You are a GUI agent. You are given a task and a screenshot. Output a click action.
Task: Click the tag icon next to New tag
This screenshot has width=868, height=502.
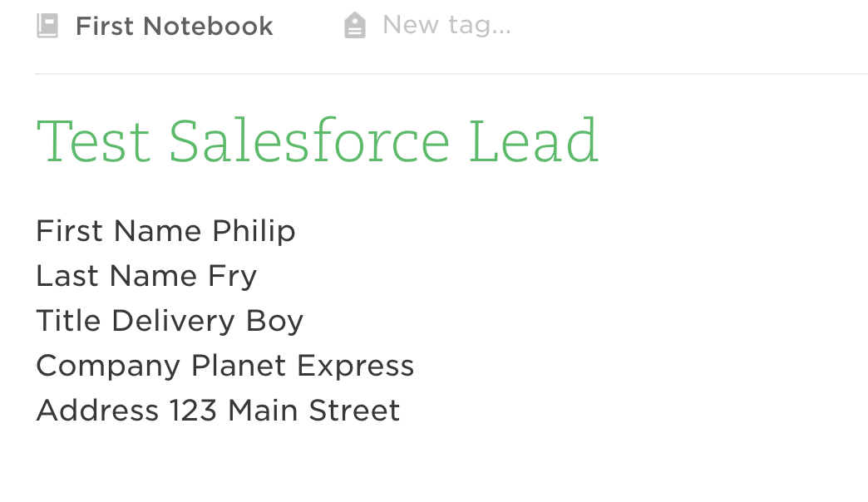(x=355, y=26)
